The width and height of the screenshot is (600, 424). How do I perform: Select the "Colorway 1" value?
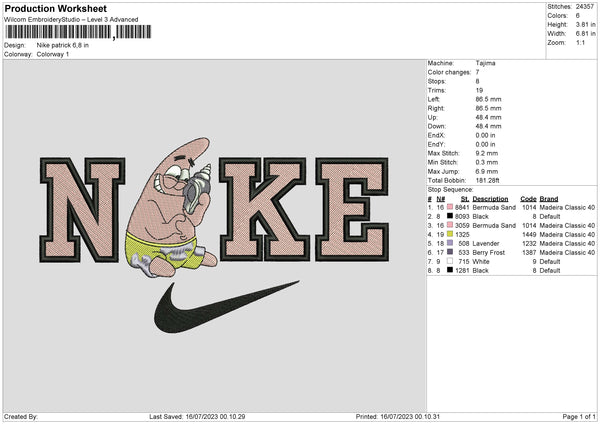53,54
